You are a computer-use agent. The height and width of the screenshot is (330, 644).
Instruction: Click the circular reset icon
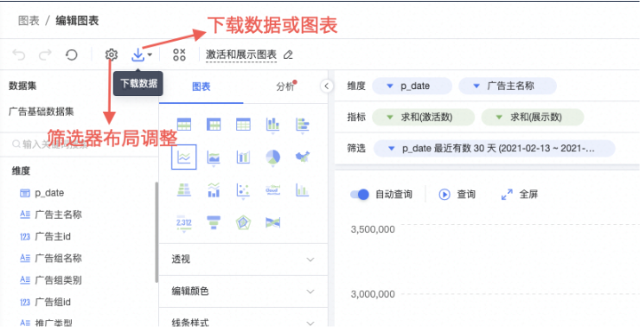tap(71, 55)
